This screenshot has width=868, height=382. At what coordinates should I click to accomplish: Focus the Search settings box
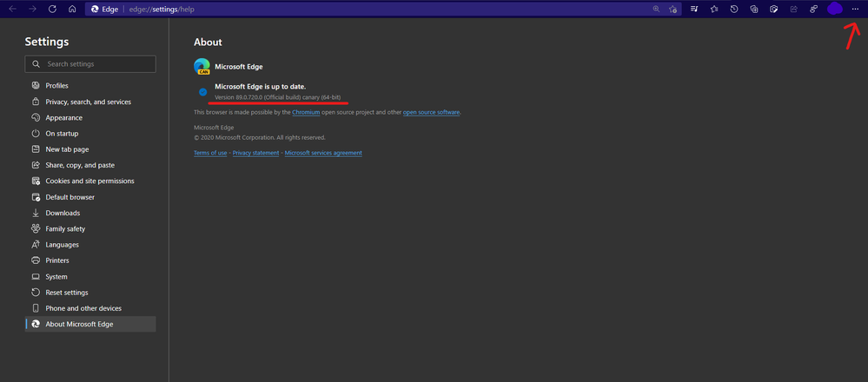(x=90, y=64)
